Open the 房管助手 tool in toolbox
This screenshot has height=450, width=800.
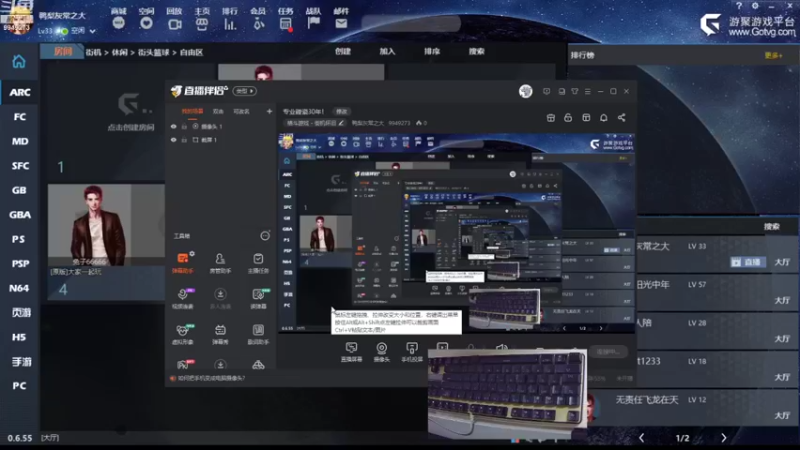[x=220, y=263]
